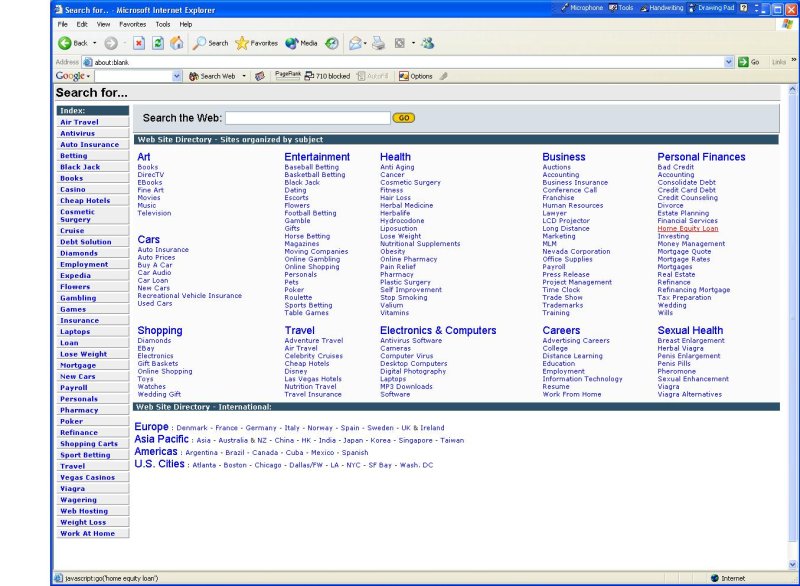
Task: Open the Cheap Hotels link in the Index sidebar
Action: [x=85, y=200]
